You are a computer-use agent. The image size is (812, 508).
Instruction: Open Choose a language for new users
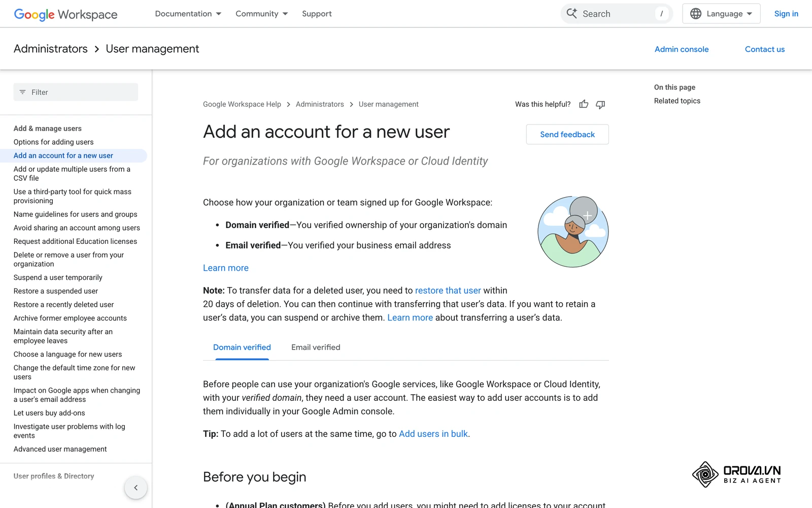pyautogui.click(x=67, y=354)
